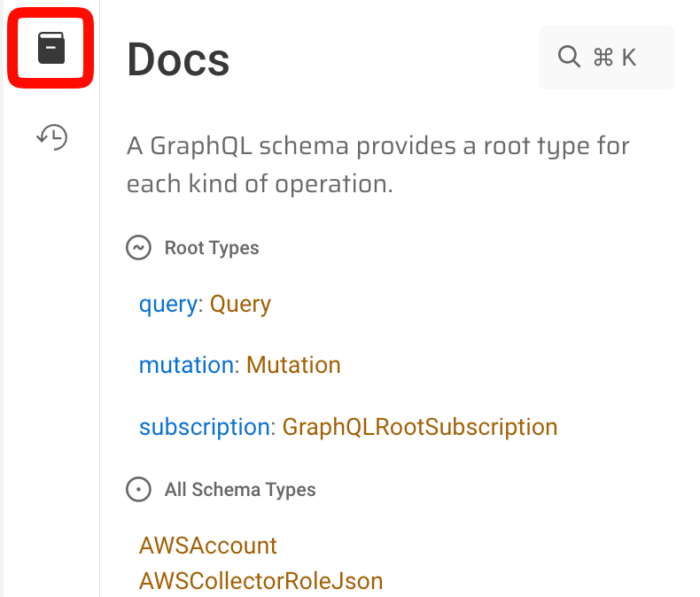Screen dimensions: 700x597
Task: Open the AWSAccount schema type
Action: [208, 545]
